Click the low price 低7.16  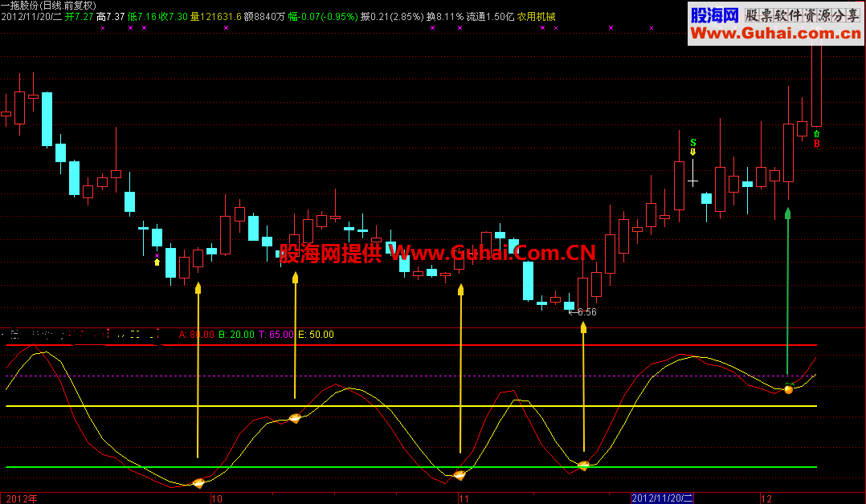click(x=142, y=17)
